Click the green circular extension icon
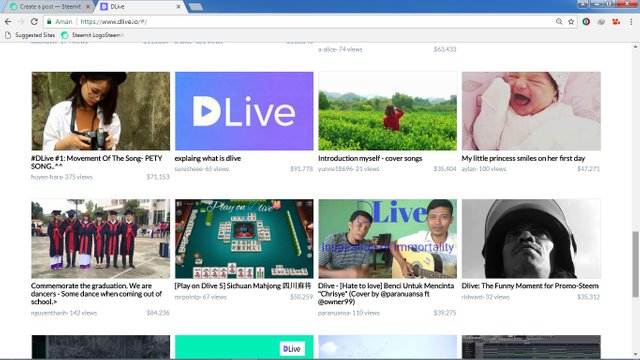 click(x=586, y=22)
